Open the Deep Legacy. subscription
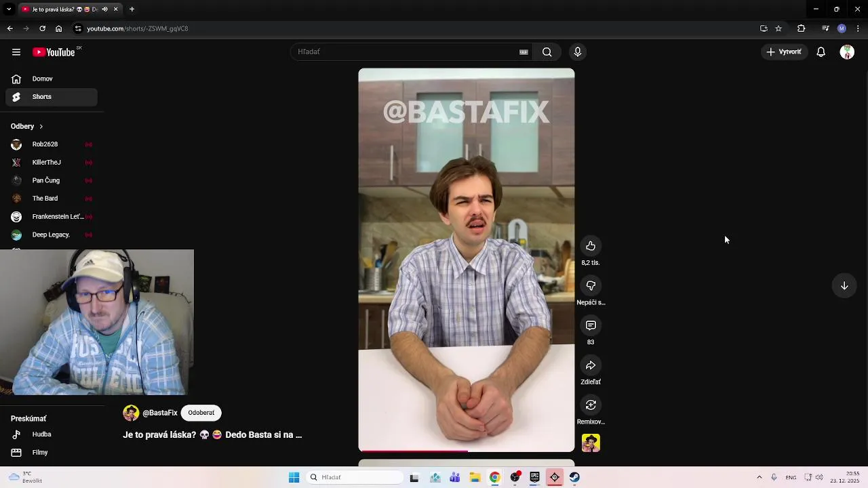Screen dimensions: 868x488 tap(52, 235)
